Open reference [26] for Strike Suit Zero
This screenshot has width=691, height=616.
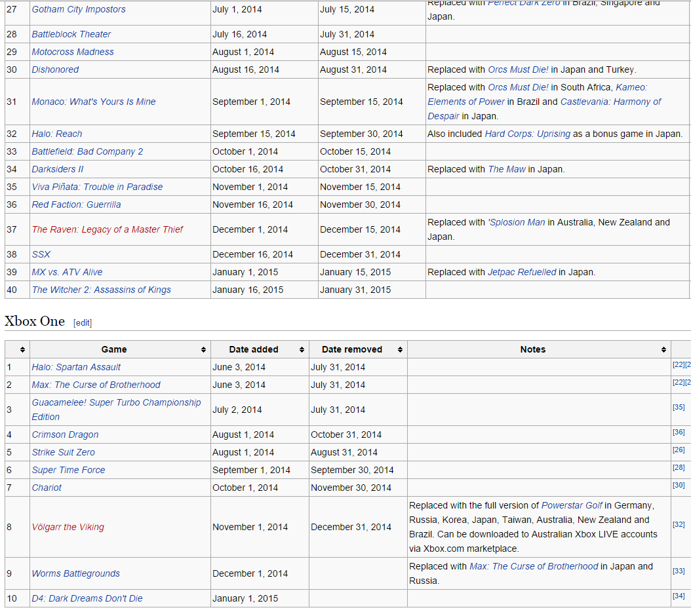coord(679,450)
